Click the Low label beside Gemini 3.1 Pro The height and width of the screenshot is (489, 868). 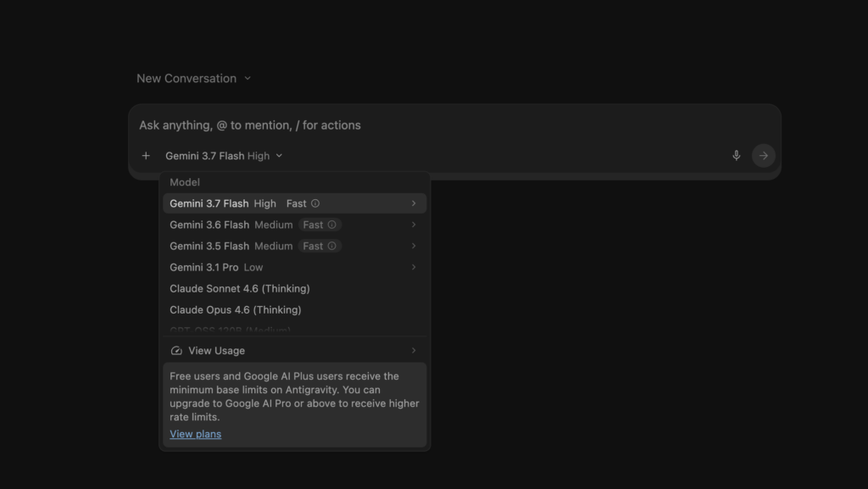[x=253, y=267]
